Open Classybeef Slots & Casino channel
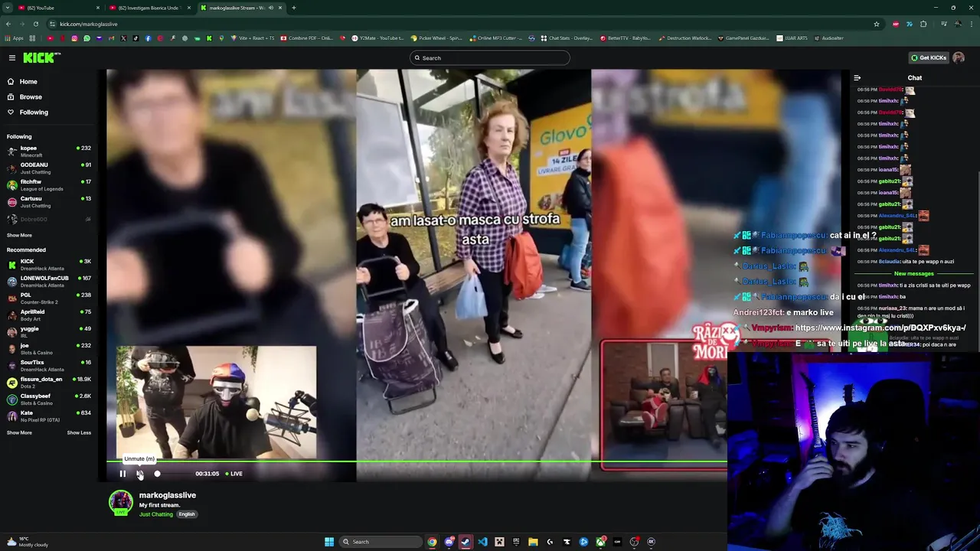 point(49,399)
